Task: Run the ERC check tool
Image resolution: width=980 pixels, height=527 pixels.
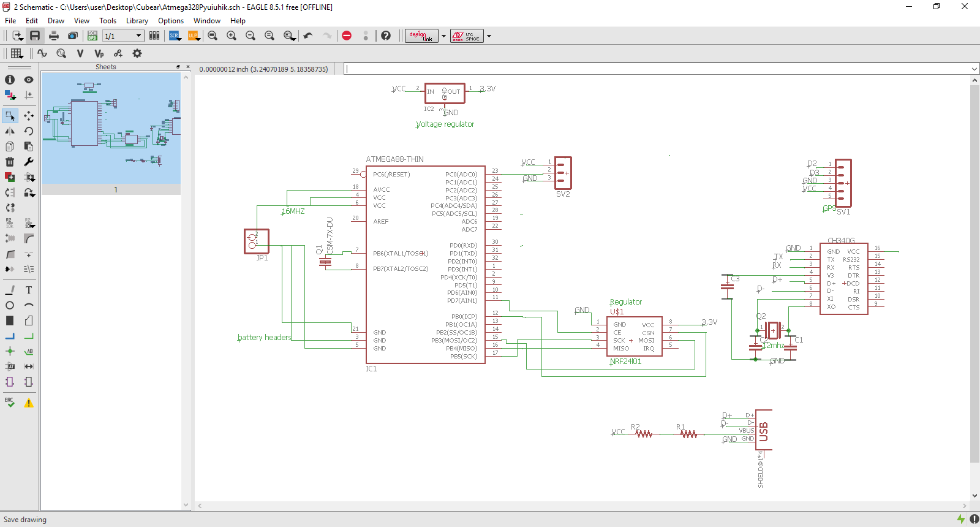Action: click(10, 403)
